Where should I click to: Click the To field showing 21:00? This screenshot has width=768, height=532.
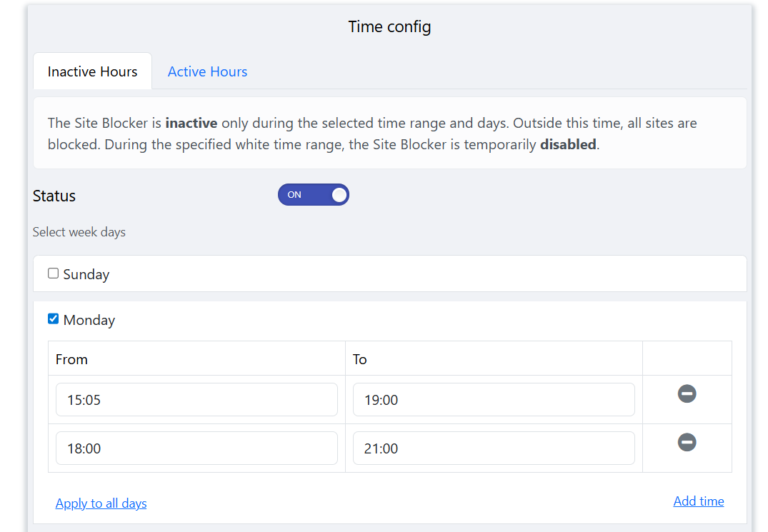[494, 448]
